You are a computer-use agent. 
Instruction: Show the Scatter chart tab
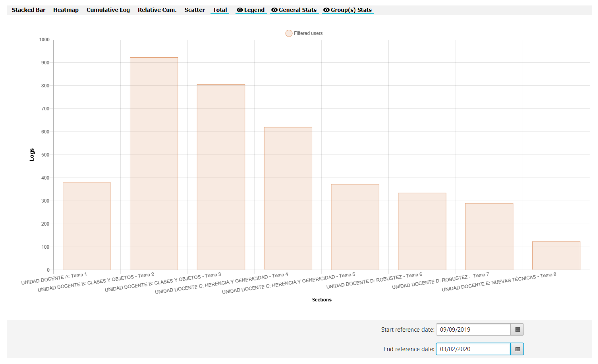[x=194, y=10]
